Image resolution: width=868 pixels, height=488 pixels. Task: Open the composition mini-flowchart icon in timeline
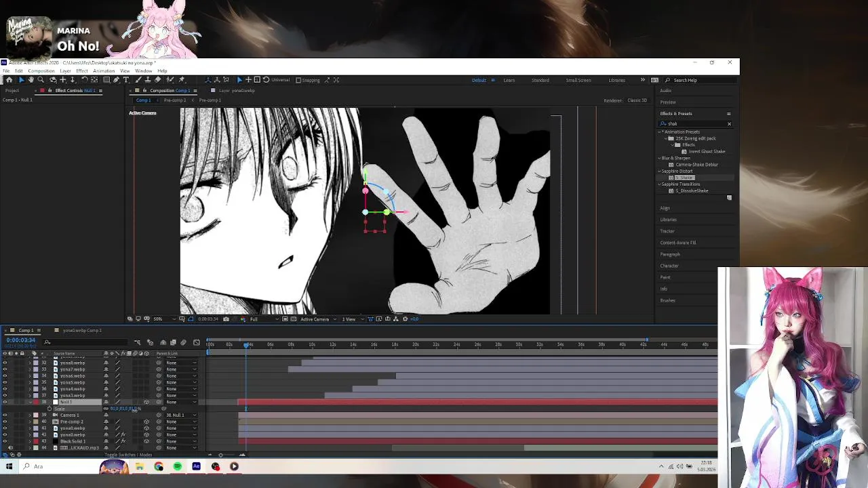pyautogui.click(x=137, y=342)
